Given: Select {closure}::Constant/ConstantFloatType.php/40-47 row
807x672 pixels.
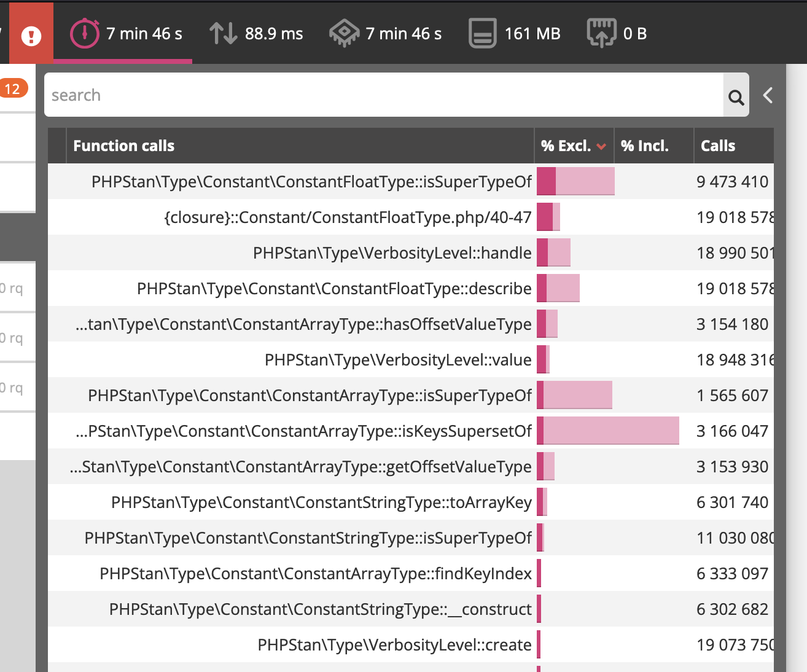Looking at the screenshot, I should point(411,217).
